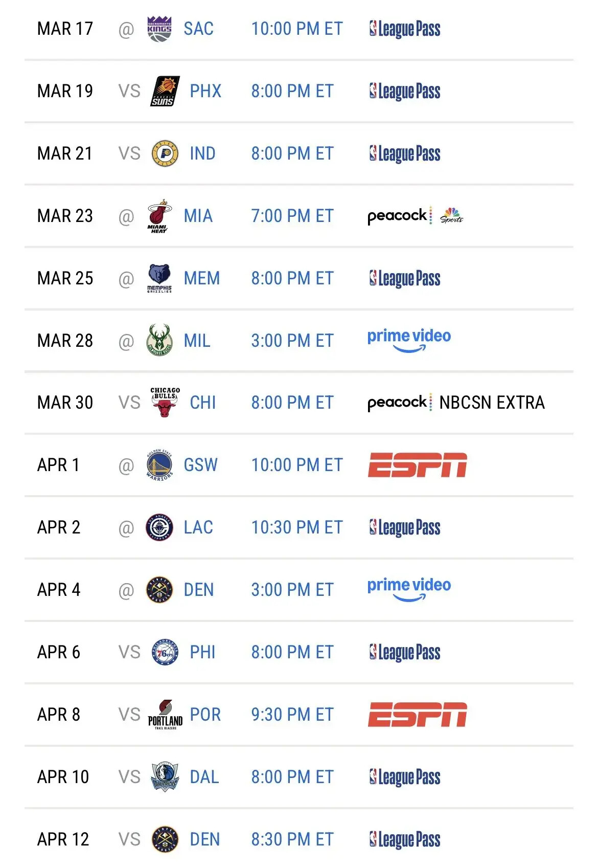Viewport: 598px width, 868px height.
Task: Click the Portland Trail Blazers logo
Action: pyautogui.click(x=165, y=715)
